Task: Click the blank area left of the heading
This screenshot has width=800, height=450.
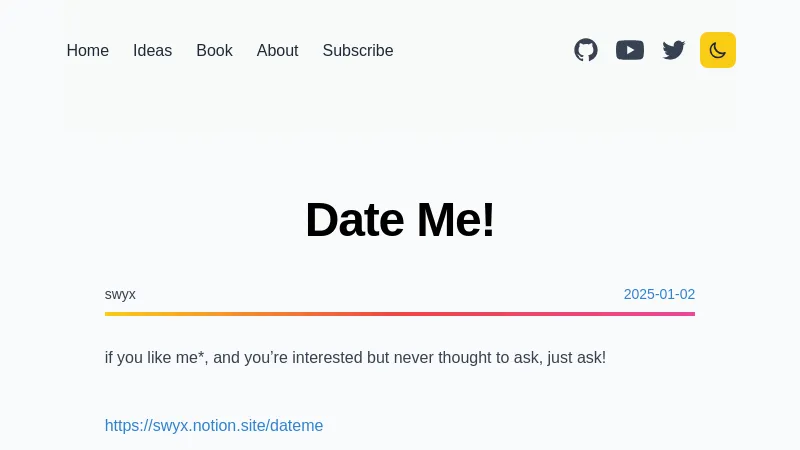Action: (x=180, y=220)
